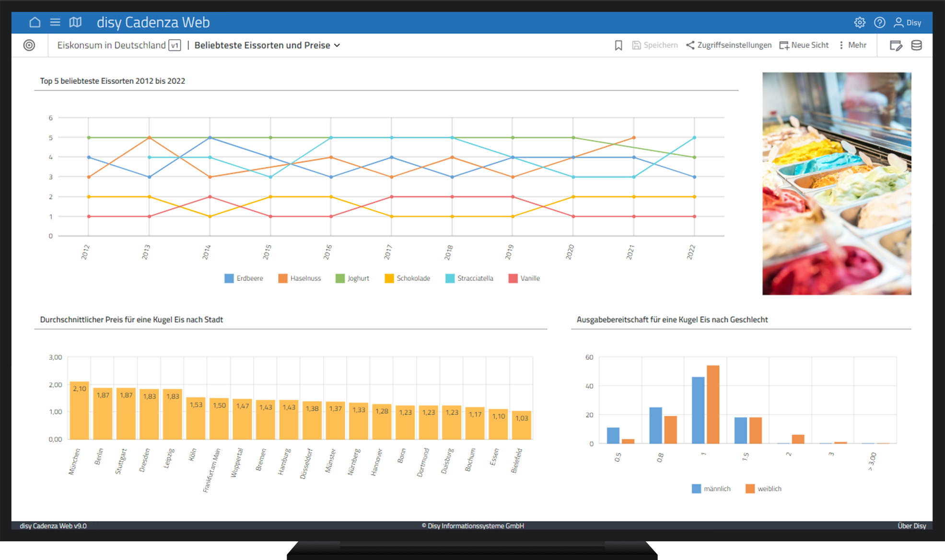Bookmark this view with the bookmark icon
Screen dimensions: 945x560
(618, 45)
